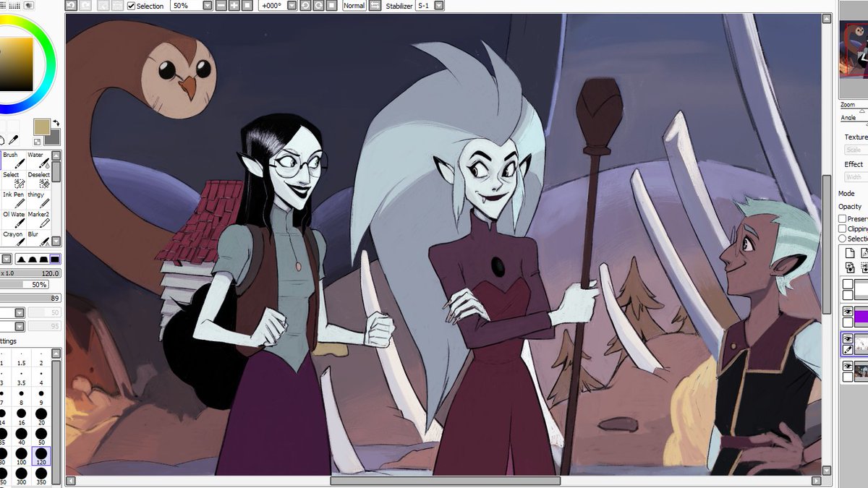Select the flat brush edge shape
Viewport: 868px width, 488px height.
click(54, 260)
